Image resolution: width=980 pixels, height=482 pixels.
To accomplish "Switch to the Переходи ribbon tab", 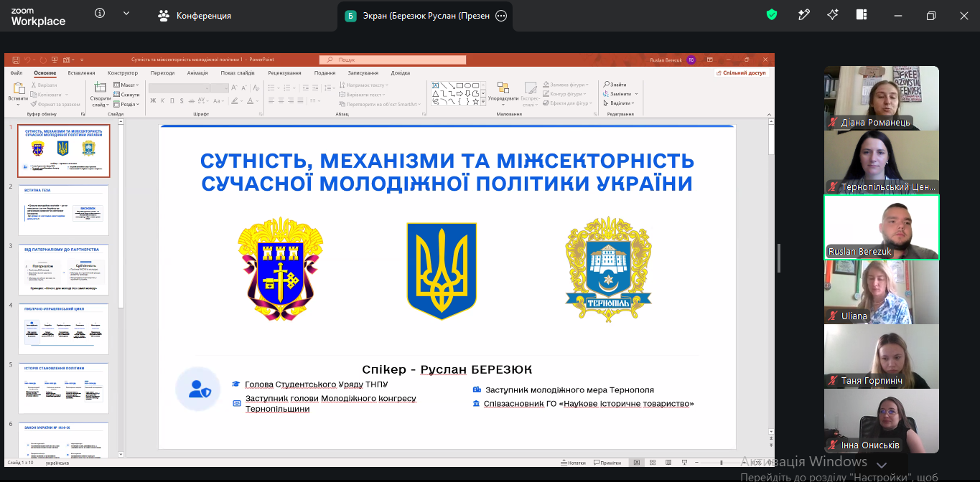I will pos(162,73).
